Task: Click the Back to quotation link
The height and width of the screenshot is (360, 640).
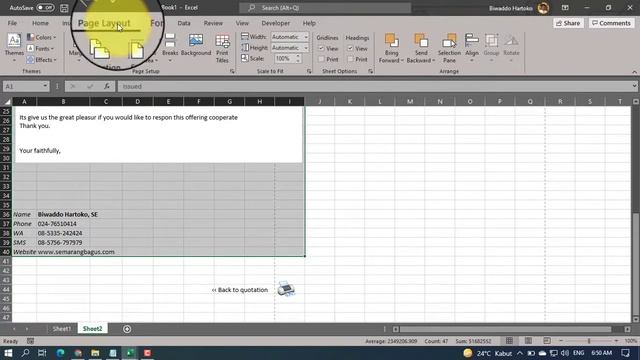Action: tap(240, 290)
